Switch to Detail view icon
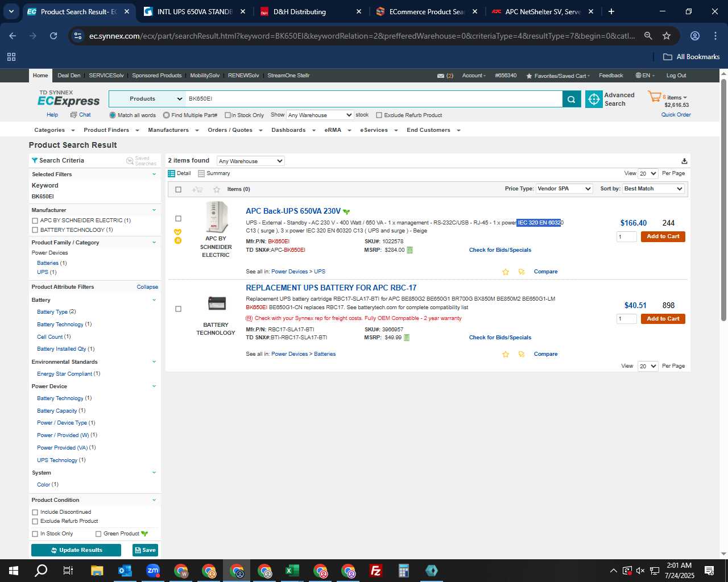The height and width of the screenshot is (582, 728). (x=172, y=173)
